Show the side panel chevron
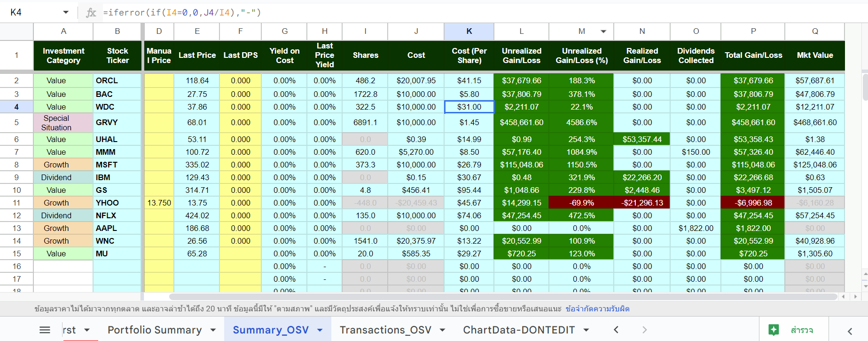The width and height of the screenshot is (868, 341). pyautogui.click(x=850, y=331)
